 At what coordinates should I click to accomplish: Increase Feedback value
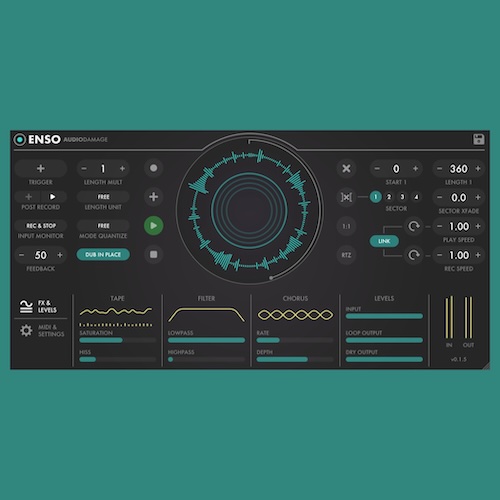[x=60, y=255]
